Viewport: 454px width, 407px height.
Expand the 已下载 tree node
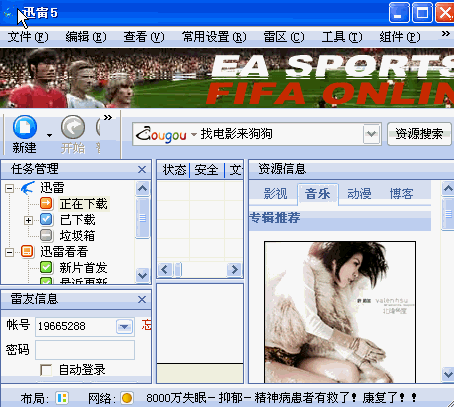[x=28, y=220]
